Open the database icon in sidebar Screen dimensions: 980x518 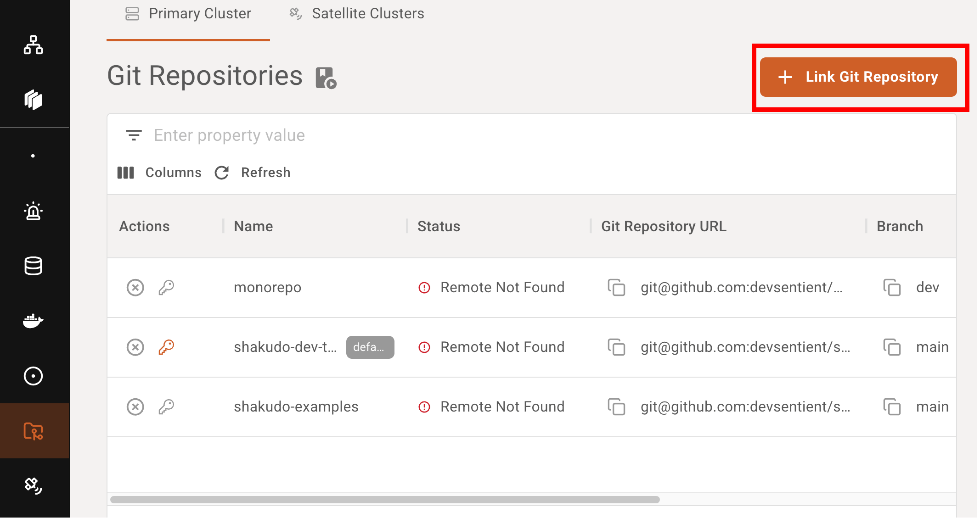[x=33, y=266]
